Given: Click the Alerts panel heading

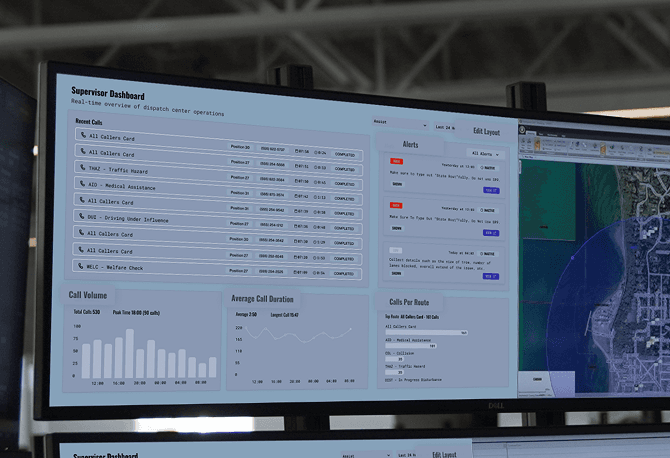Looking at the screenshot, I should (x=410, y=144).
